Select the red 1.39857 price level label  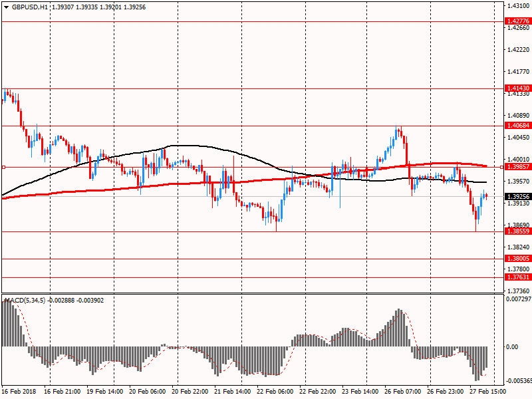tap(518, 167)
